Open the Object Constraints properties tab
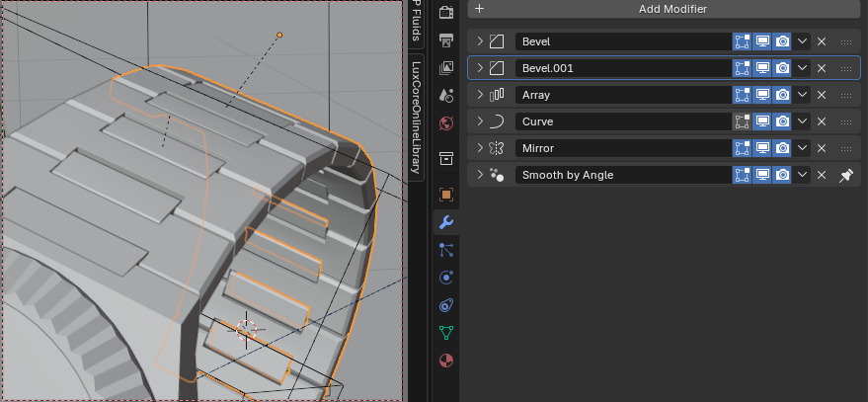The image size is (868, 402). coord(445,305)
